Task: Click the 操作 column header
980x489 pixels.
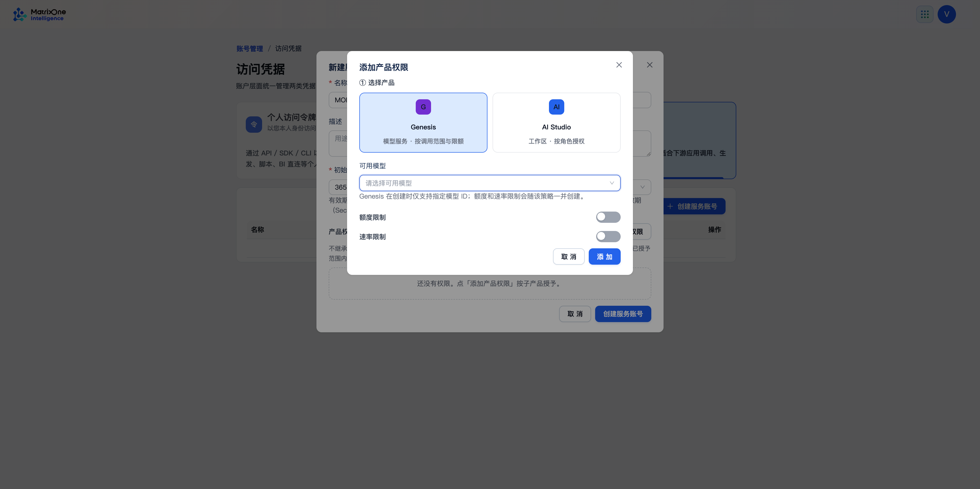Action: coord(715,229)
